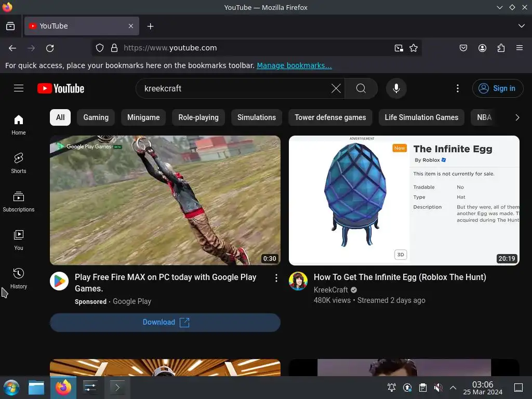Click Google Play sponsor name
The height and width of the screenshot is (399, 532).
click(132, 301)
